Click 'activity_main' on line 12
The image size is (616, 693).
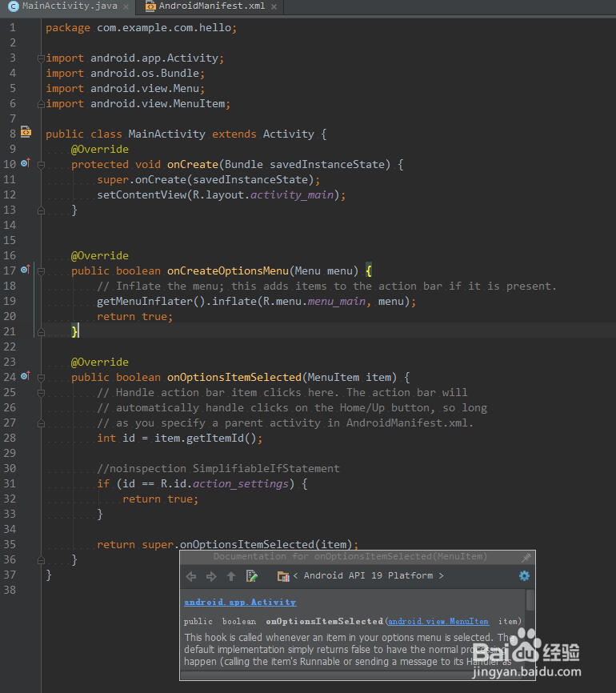tap(292, 195)
